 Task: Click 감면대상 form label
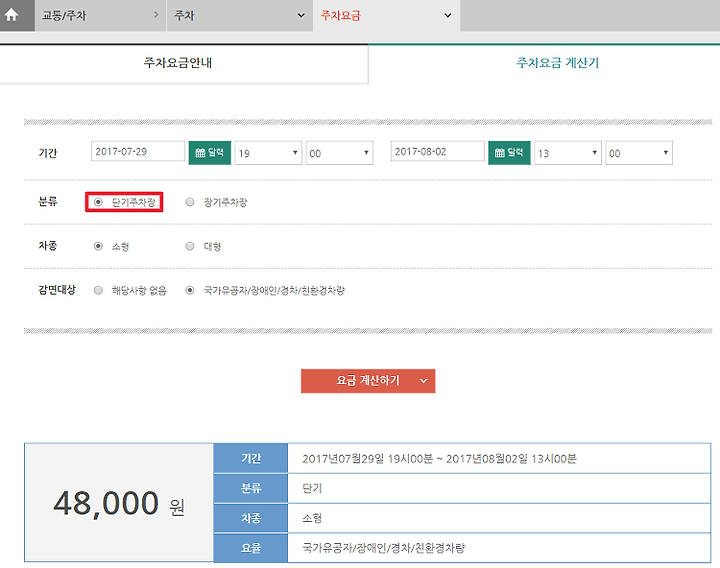tap(57, 290)
